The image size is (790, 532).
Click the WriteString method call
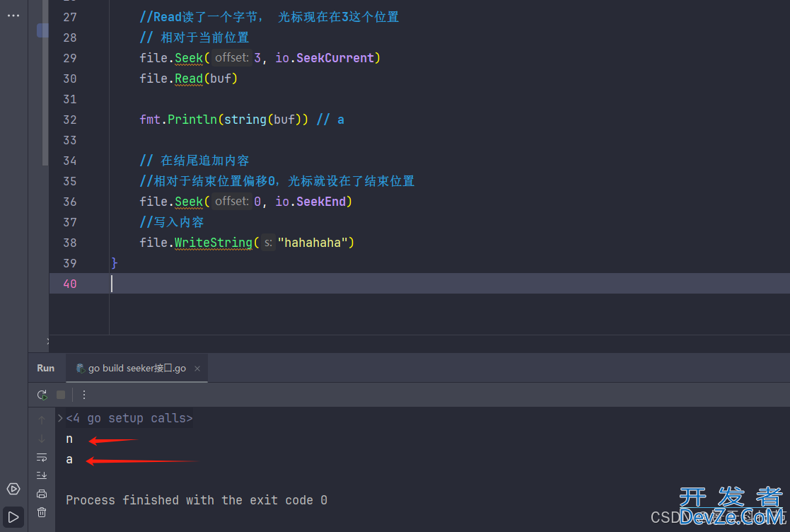(x=213, y=243)
